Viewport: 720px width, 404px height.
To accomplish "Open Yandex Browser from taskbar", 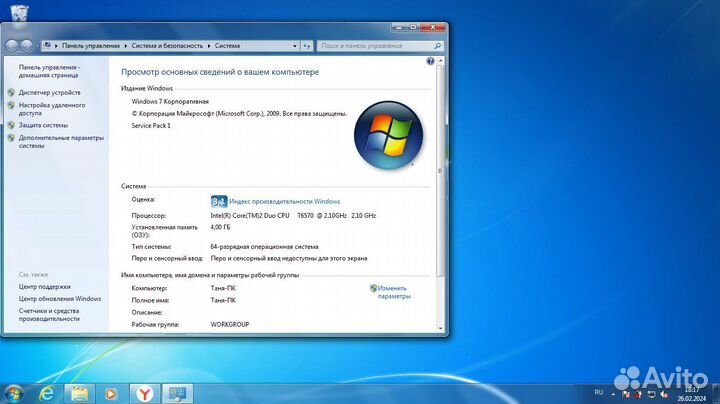I will click(x=145, y=393).
